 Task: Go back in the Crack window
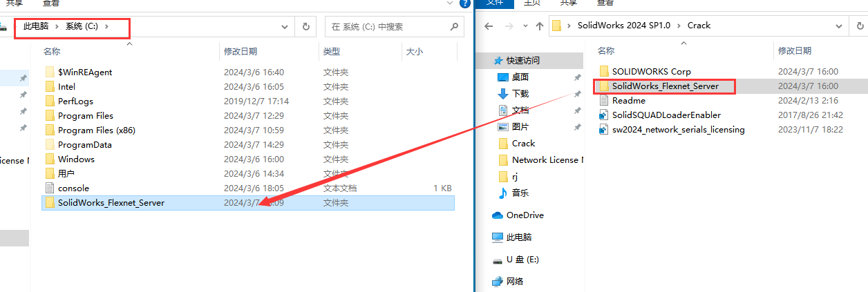[489, 26]
